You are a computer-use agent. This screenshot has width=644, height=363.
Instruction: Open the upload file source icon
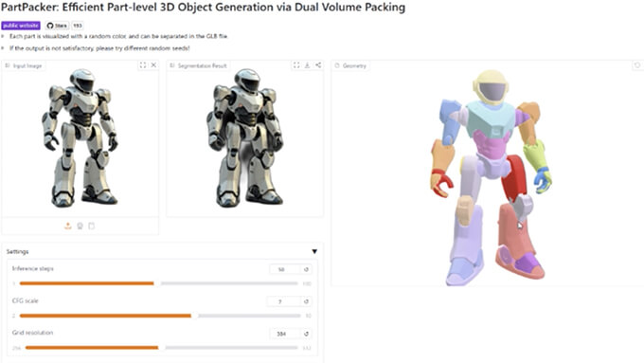[68, 226]
